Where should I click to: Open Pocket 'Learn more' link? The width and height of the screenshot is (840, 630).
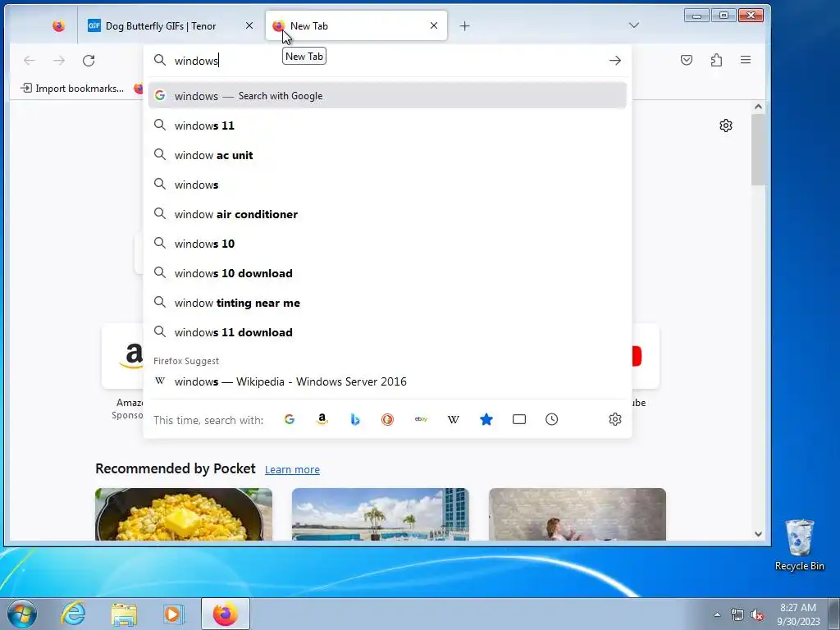point(292,470)
